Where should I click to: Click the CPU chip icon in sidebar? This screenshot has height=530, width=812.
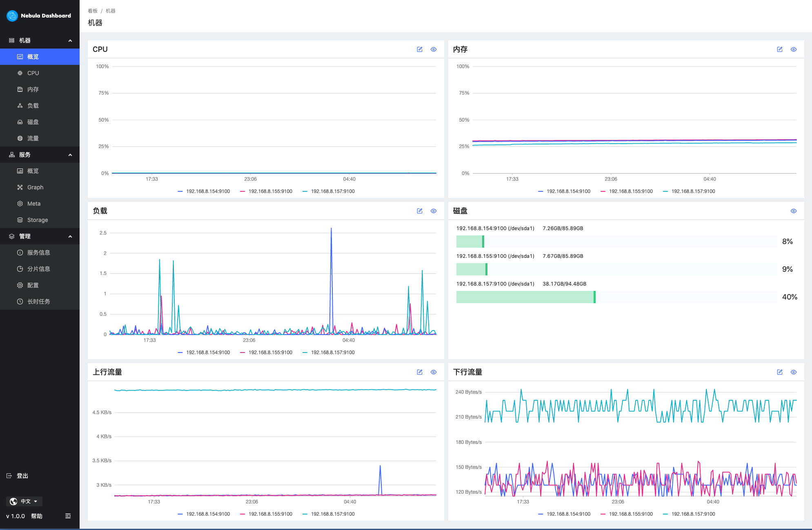20,73
